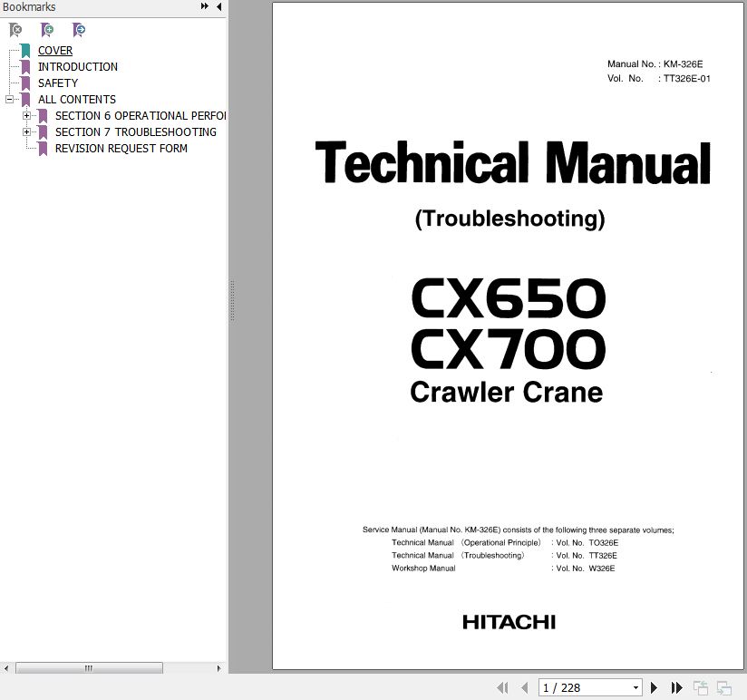
Task: Click the CX650 model name
Action: click(509, 297)
